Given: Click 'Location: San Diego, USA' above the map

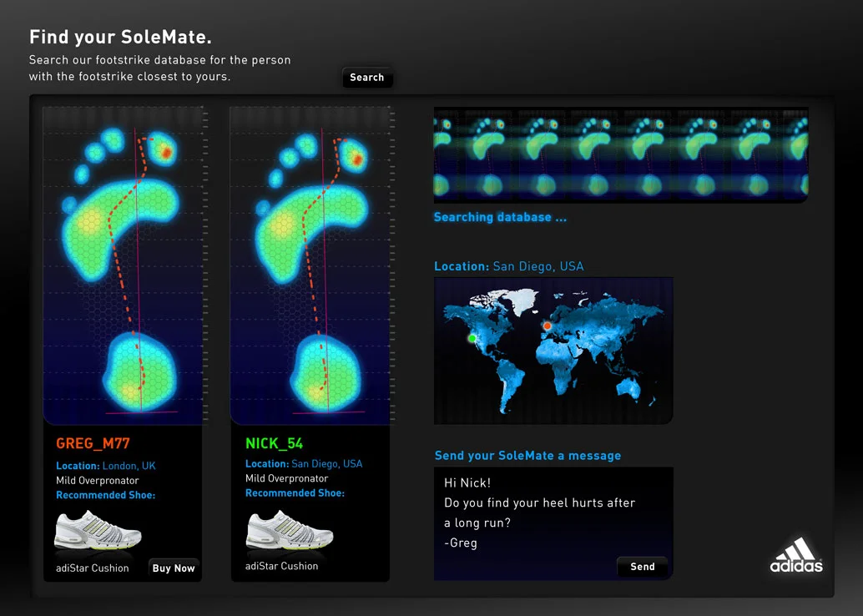Looking at the screenshot, I should (x=508, y=266).
